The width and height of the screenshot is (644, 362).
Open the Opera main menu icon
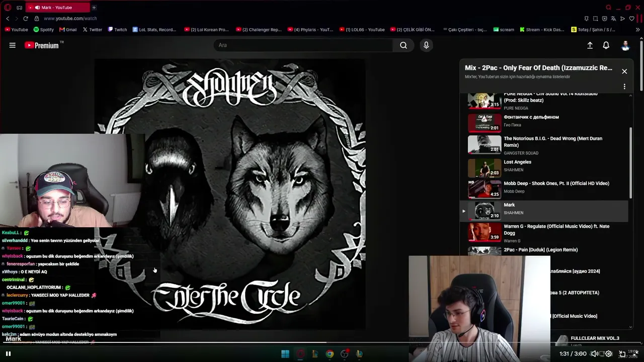(x=8, y=8)
